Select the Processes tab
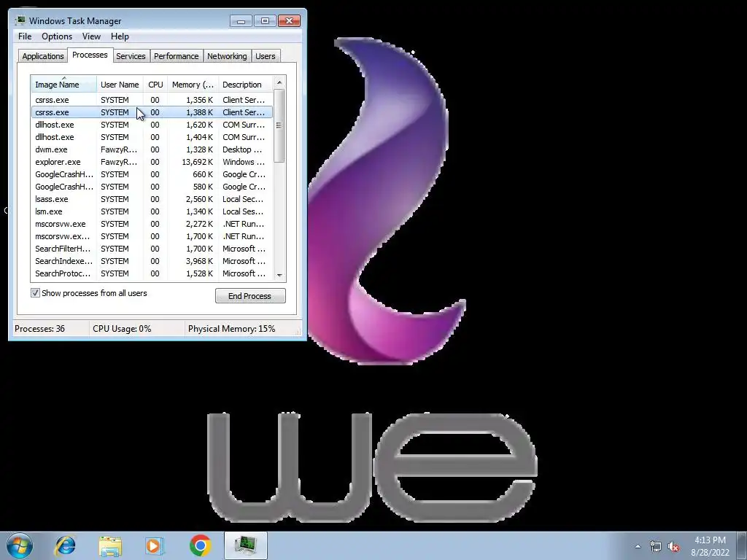The image size is (747, 560). pyautogui.click(x=90, y=55)
